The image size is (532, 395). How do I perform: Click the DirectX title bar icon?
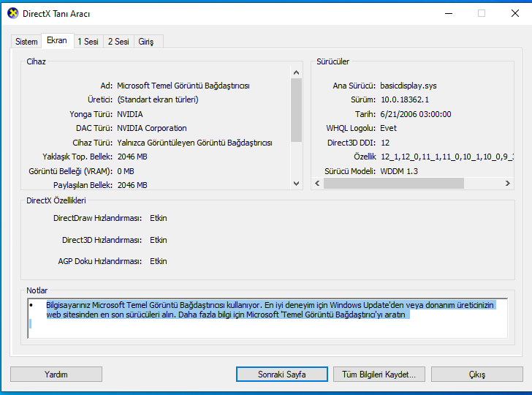(13, 14)
